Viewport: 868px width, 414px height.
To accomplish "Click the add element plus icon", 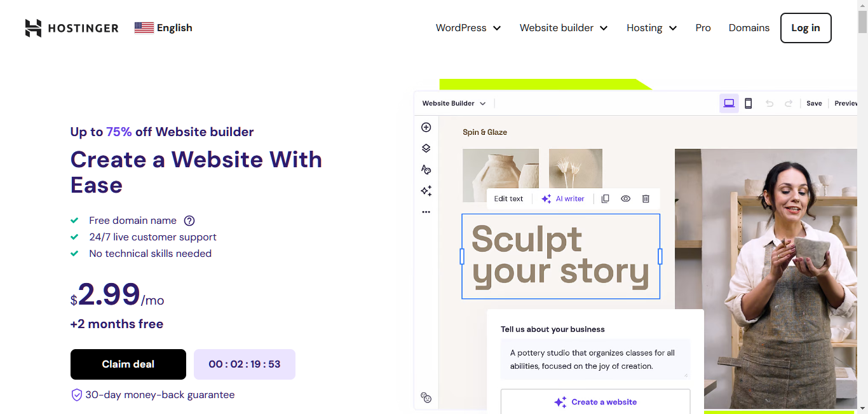I will point(426,127).
